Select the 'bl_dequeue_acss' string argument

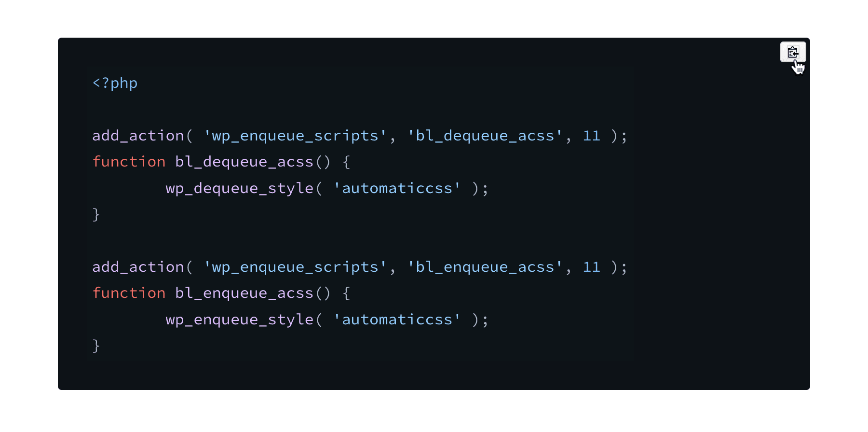tap(485, 136)
